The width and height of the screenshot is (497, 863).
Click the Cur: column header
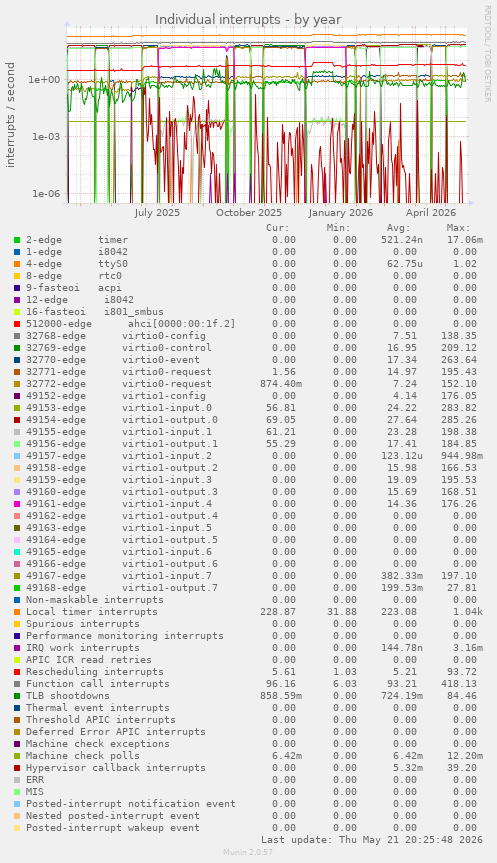tap(277, 228)
